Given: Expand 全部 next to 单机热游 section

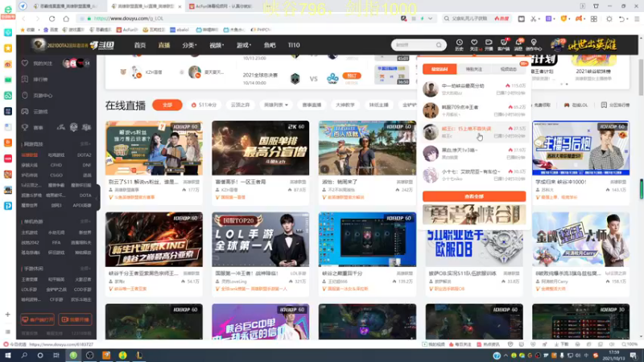Looking at the screenshot, I should pos(85,222).
